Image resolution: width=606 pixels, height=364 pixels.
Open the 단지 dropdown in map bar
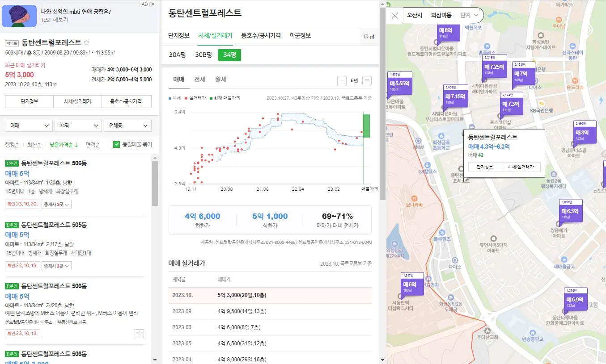[x=470, y=15]
